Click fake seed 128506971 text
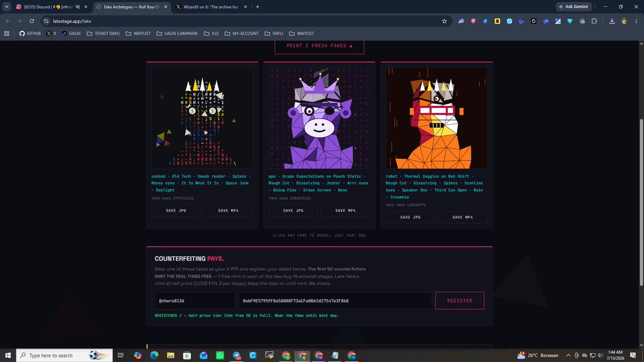 pyautogui.click(x=406, y=205)
